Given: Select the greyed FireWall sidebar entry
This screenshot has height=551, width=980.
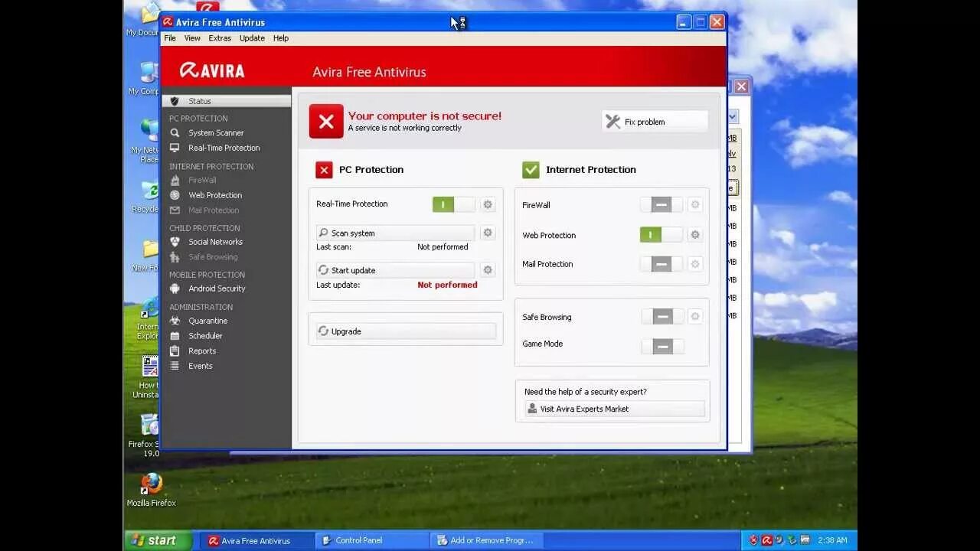Looking at the screenshot, I should point(202,181).
